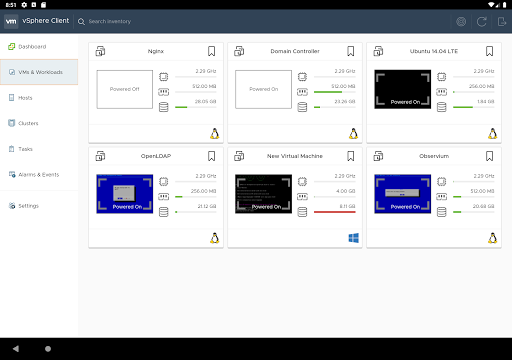The width and height of the screenshot is (512, 360).
Task: Open the New Virtual Machine title
Action: [295, 156]
